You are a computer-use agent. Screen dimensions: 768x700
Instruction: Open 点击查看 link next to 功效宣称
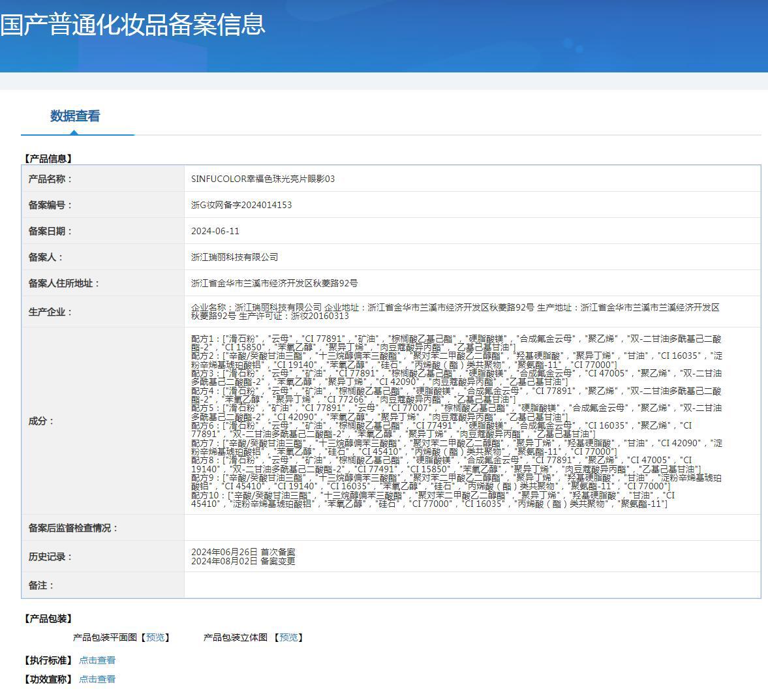pos(97,679)
